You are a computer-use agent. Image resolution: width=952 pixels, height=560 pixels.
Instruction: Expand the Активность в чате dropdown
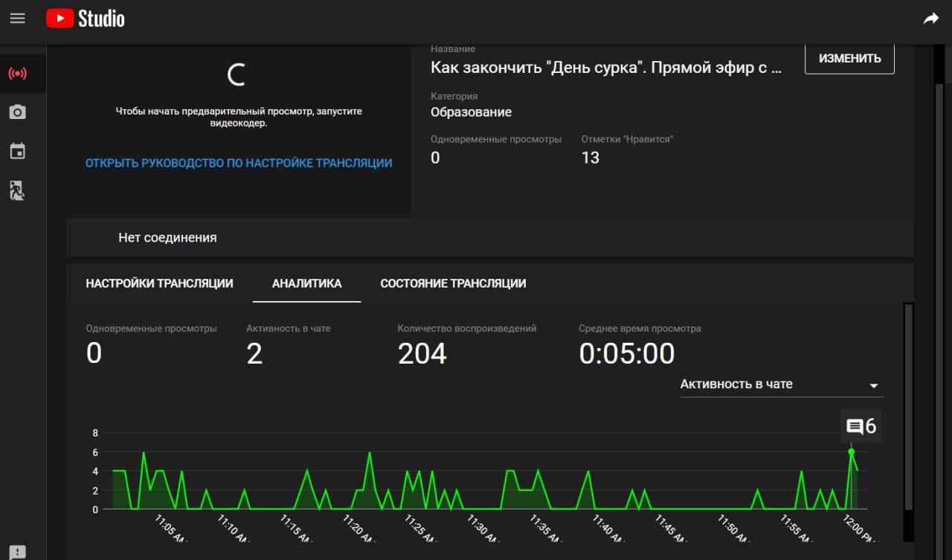click(x=782, y=384)
